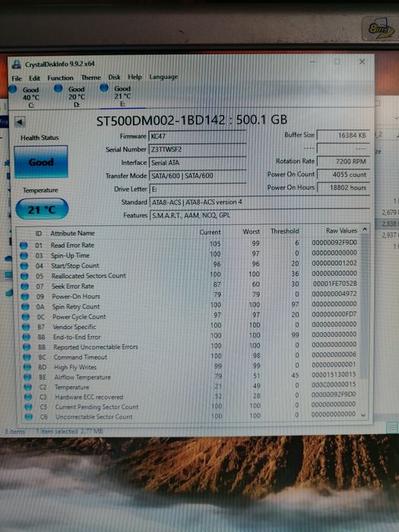Select the Read Error Rate attribute name
This screenshot has height=532, width=399.
pos(73,245)
